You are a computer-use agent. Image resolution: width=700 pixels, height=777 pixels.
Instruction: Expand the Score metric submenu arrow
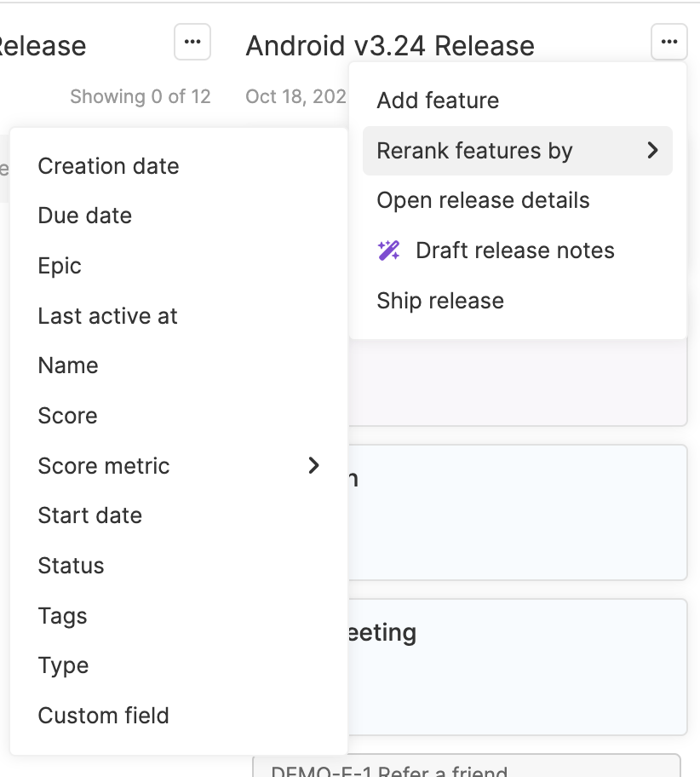coord(313,465)
